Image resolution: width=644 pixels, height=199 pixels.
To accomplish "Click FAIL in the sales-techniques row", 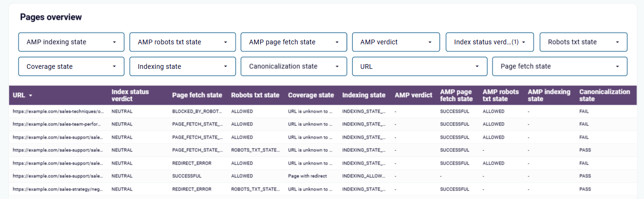I will (584, 112).
